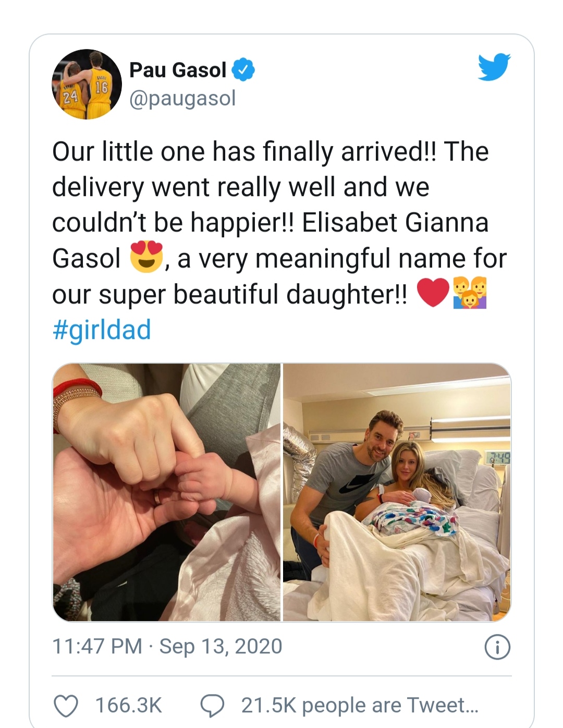Click the Sep 13, 2020 date
This screenshot has height=728, width=563.
click(221, 646)
